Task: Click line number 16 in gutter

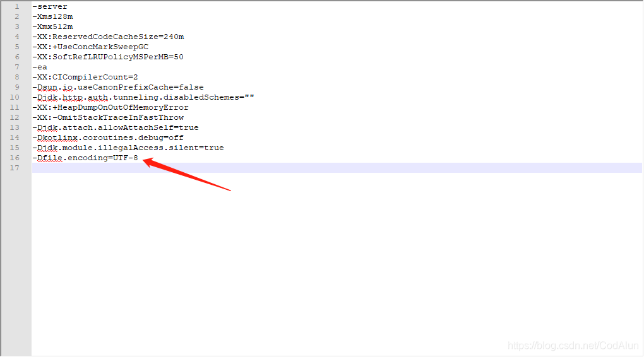Action: 15,158
